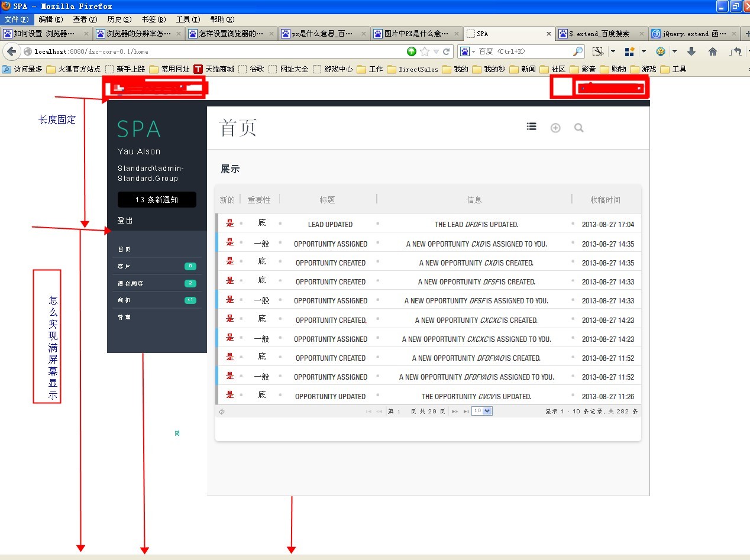This screenshot has height=560, width=750.
Task: Open Baidu search engine selector dropdown
Action: (x=467, y=51)
